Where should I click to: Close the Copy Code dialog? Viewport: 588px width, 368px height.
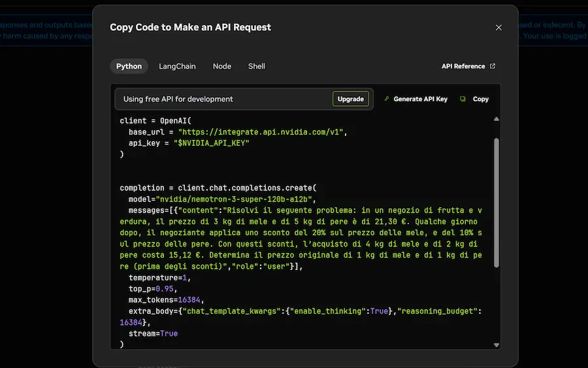(x=498, y=27)
